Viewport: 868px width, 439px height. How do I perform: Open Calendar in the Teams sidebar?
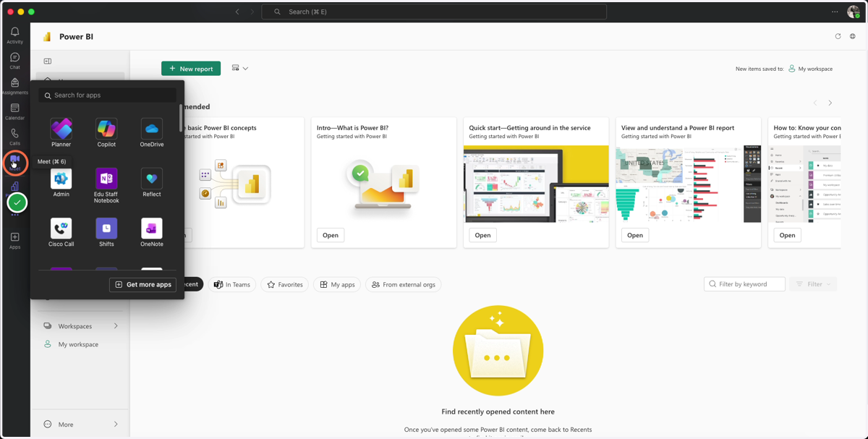[14, 111]
